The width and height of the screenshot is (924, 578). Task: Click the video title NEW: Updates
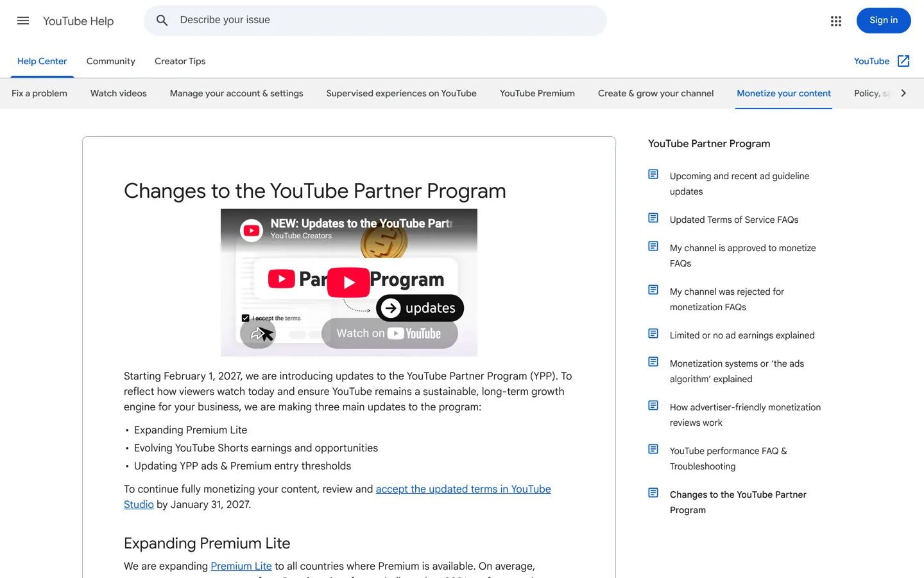[x=362, y=223]
